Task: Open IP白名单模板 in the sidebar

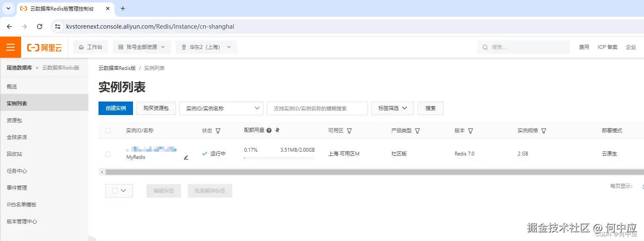Action: point(44,204)
